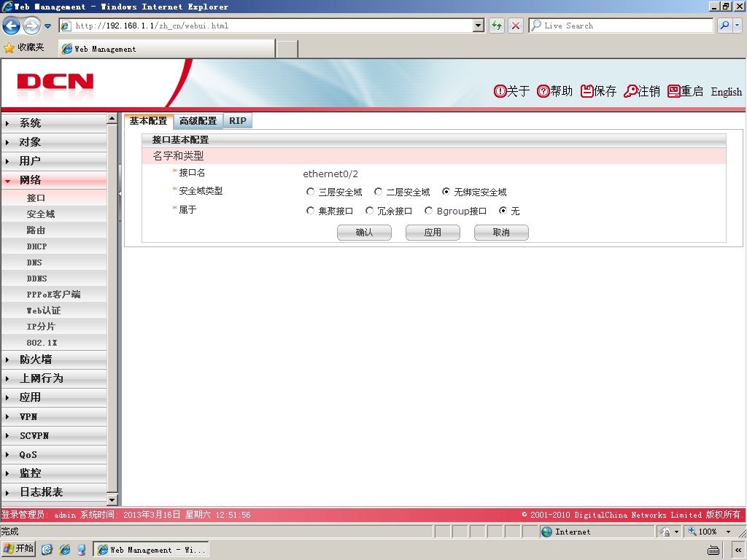This screenshot has height=560, width=747.
Task: Switch to RIP tab
Action: 238,121
